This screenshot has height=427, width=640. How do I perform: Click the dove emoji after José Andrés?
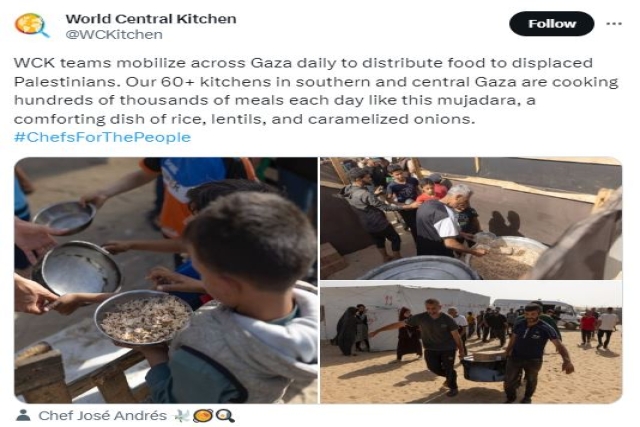point(182,416)
